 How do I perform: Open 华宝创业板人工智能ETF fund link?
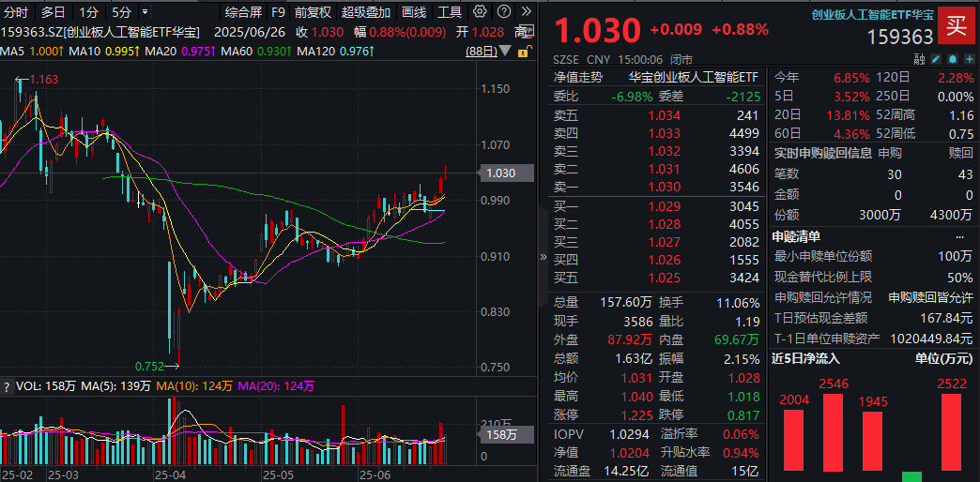[x=693, y=78]
